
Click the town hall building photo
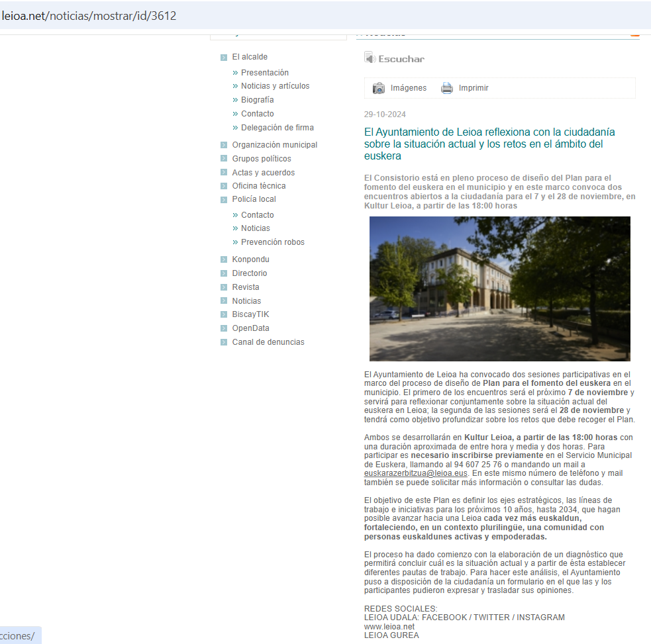[499, 289]
